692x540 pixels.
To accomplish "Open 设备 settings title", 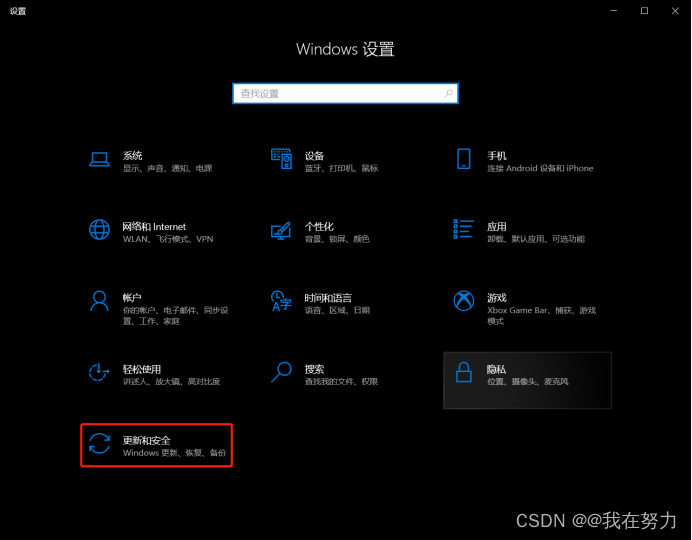I will coord(314,156).
